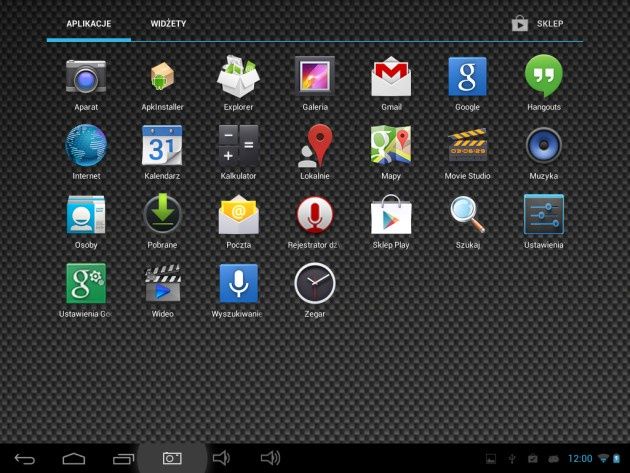Tap the Home navigation button
630x473 pixels.
click(x=74, y=459)
